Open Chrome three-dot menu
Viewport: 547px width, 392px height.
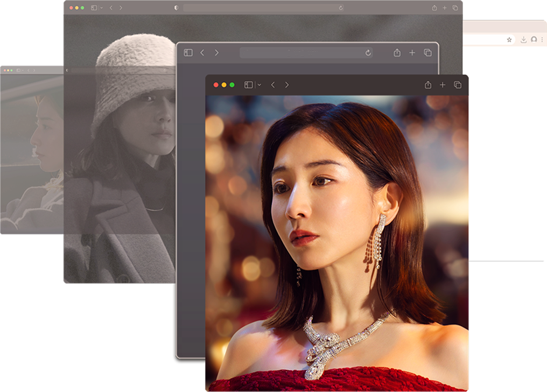[x=542, y=40]
